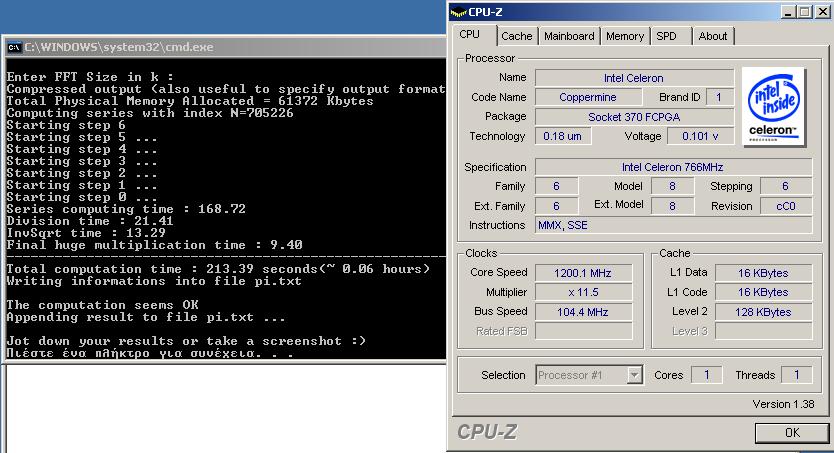This screenshot has height=453, width=834.
Task: Click the 'InvSqrt time : 13.29' line
Action: pos(86,233)
